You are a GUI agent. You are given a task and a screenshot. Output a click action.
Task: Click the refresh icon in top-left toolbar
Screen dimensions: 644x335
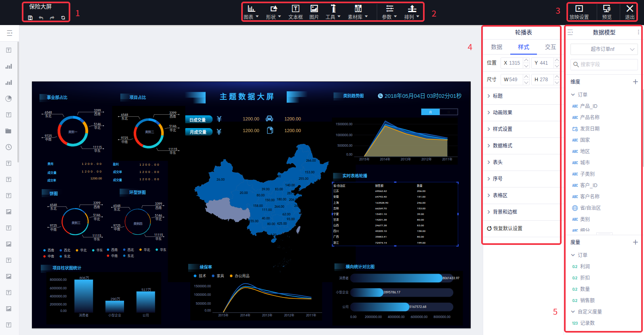pyautogui.click(x=63, y=18)
